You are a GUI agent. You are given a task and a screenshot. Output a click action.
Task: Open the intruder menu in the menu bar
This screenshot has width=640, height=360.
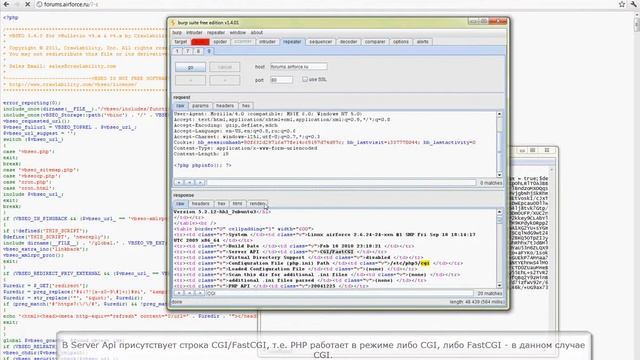(x=194, y=33)
